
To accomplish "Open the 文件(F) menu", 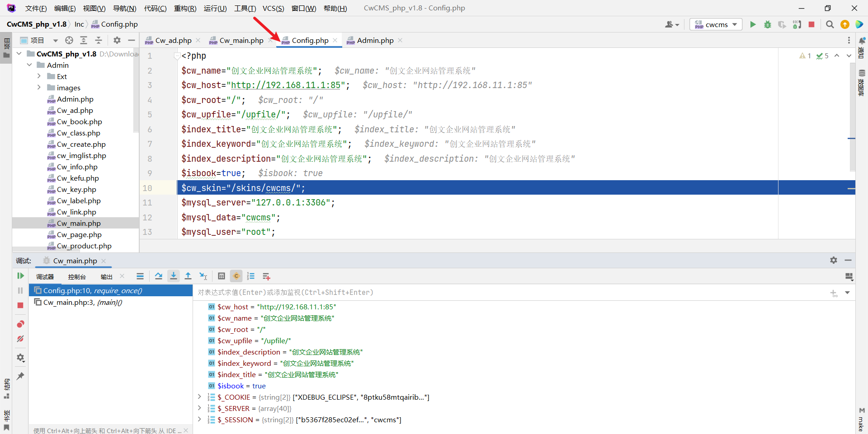I will pyautogui.click(x=36, y=8).
